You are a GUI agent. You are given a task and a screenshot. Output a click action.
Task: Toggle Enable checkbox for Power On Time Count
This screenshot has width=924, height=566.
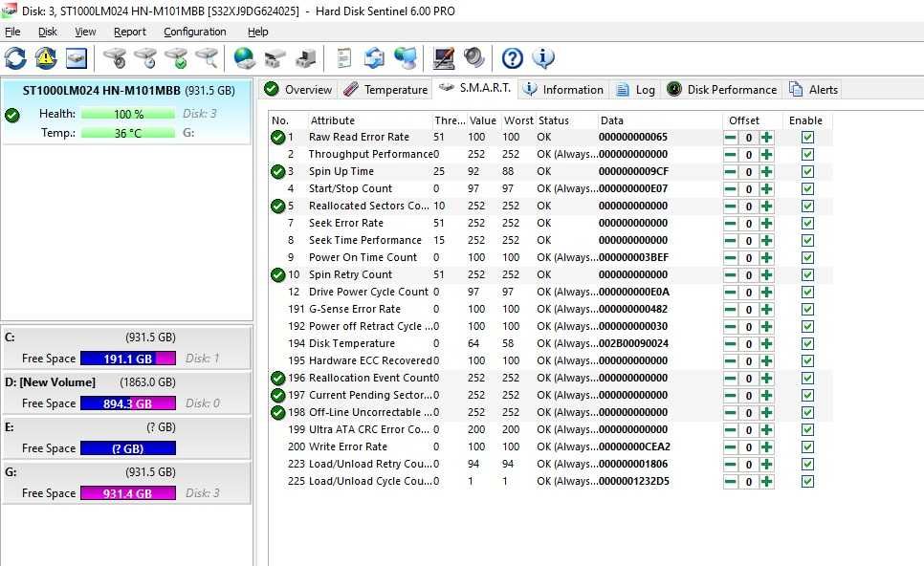pos(807,258)
